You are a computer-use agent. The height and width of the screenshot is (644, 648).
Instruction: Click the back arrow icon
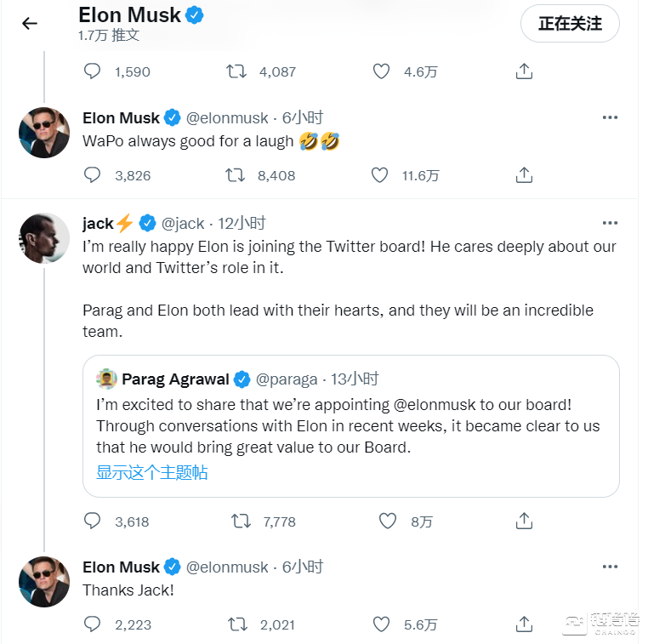click(x=30, y=24)
